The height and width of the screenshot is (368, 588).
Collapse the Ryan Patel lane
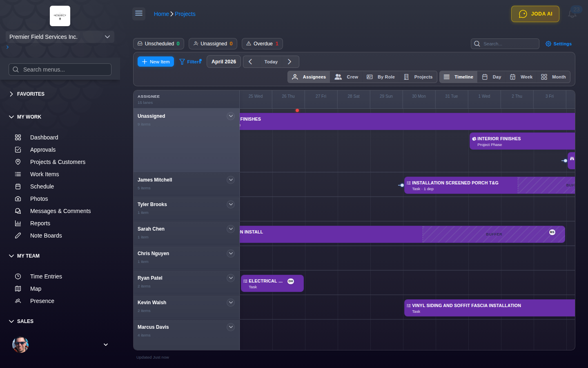click(x=231, y=278)
